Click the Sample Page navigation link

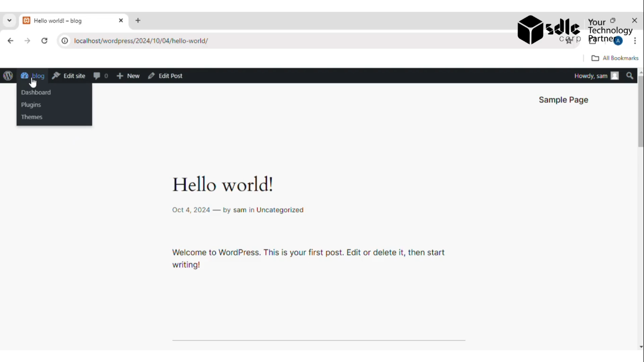coord(563,100)
